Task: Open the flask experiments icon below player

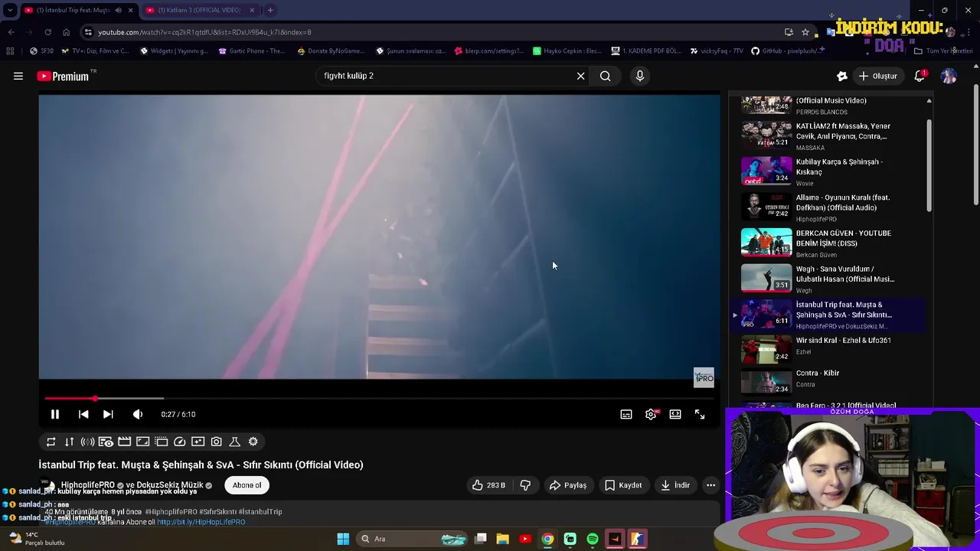Action: [x=234, y=442]
